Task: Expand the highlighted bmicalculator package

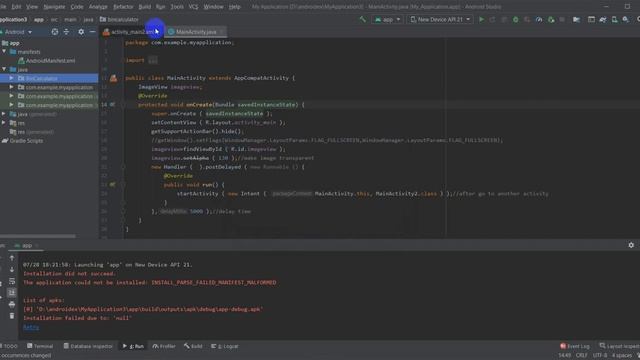Action: pos(11,78)
